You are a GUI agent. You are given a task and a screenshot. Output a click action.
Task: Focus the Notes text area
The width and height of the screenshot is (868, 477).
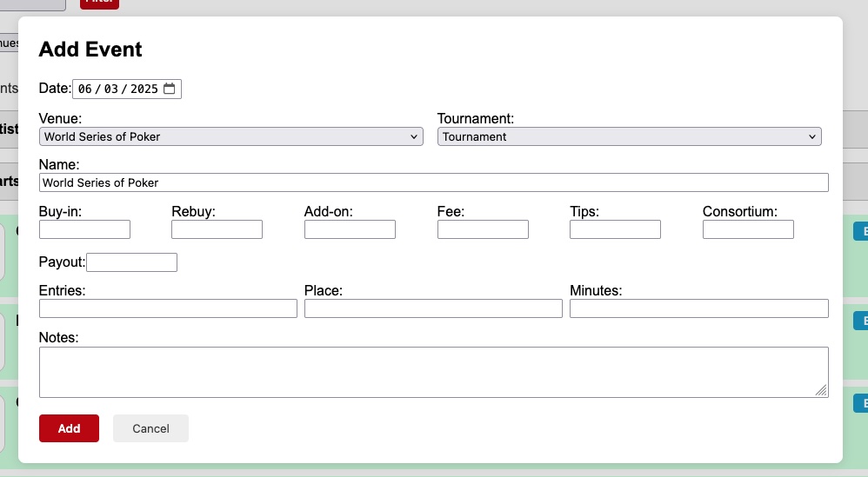(433, 372)
